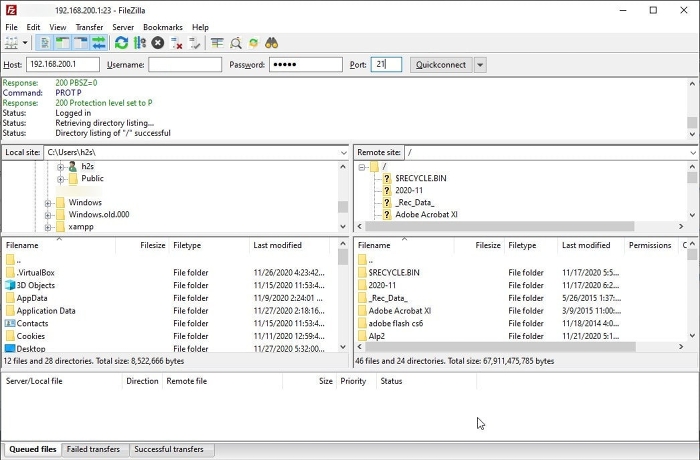Select 2020-11 in remote tree
The width and height of the screenshot is (700, 460).
pyautogui.click(x=409, y=190)
